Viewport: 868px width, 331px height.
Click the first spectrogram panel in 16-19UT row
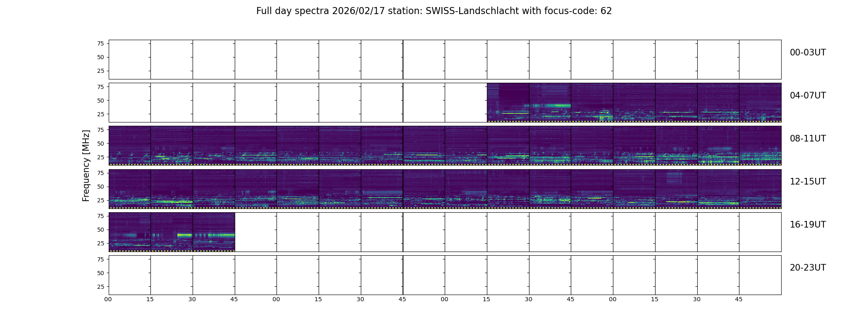coord(129,232)
